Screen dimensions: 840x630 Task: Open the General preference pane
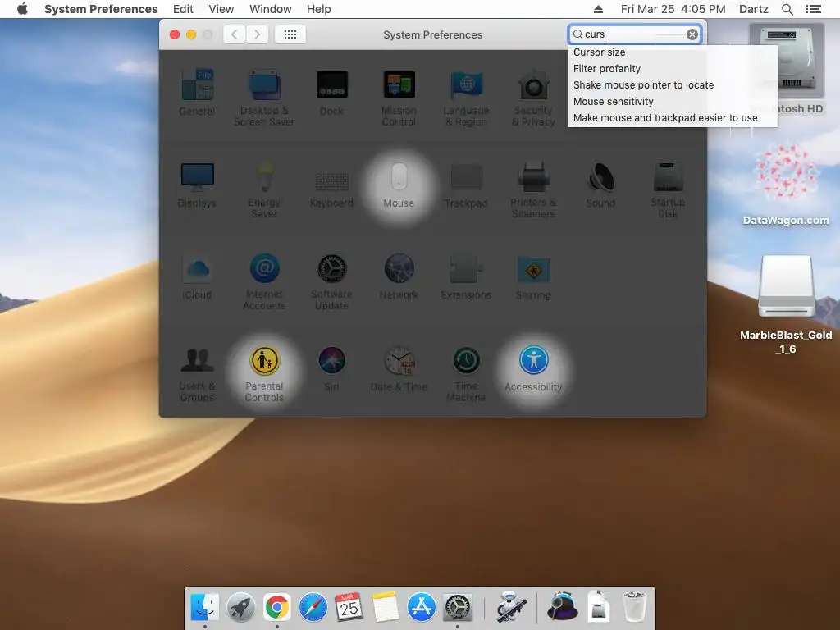point(197,93)
